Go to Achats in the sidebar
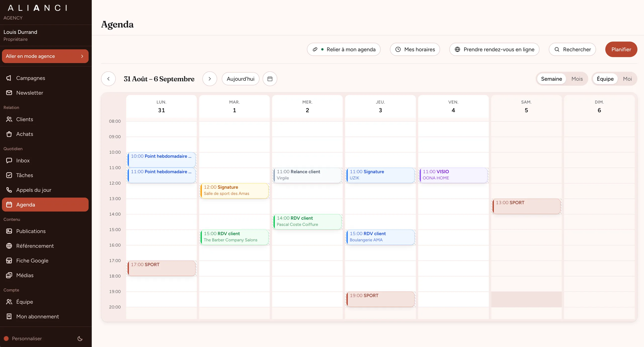 click(x=45, y=134)
